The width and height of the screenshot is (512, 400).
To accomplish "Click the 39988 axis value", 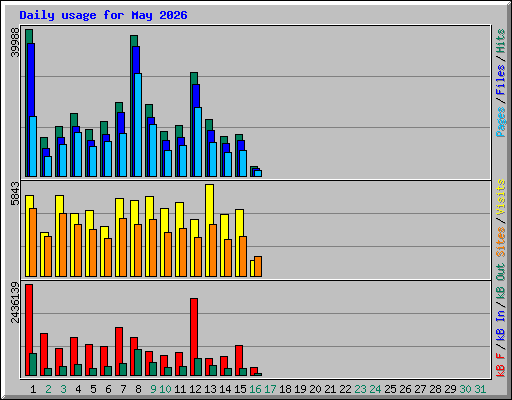I will click(x=15, y=42).
